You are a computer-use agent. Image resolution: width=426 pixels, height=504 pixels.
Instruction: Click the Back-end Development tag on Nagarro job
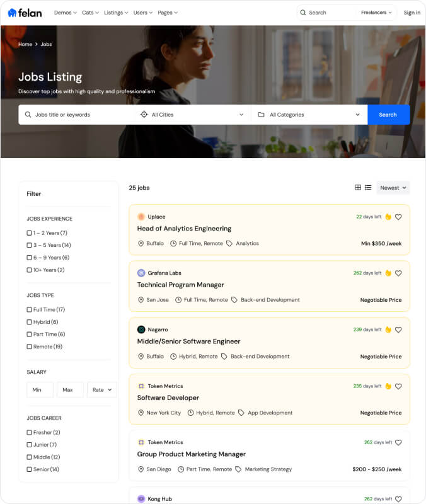[x=260, y=356]
